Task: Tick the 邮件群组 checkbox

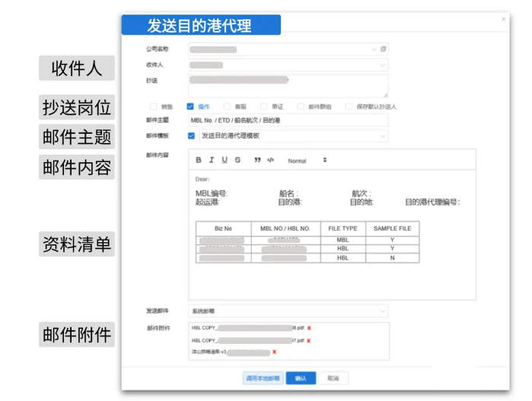Action: pyautogui.click(x=301, y=107)
